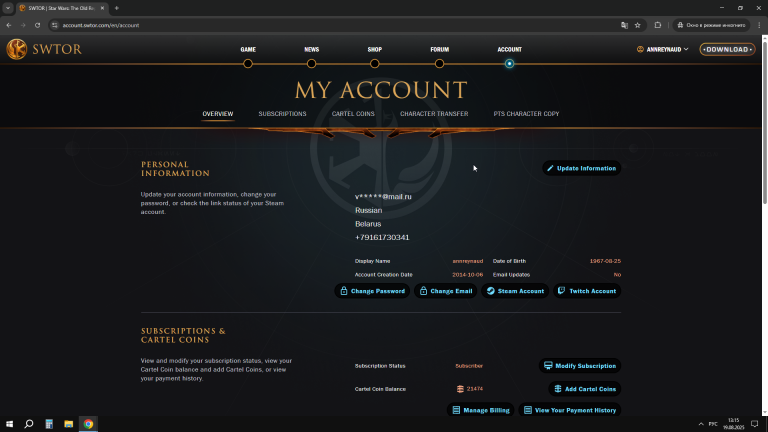
Task: Bookmark this page with star icon
Action: tap(637, 25)
